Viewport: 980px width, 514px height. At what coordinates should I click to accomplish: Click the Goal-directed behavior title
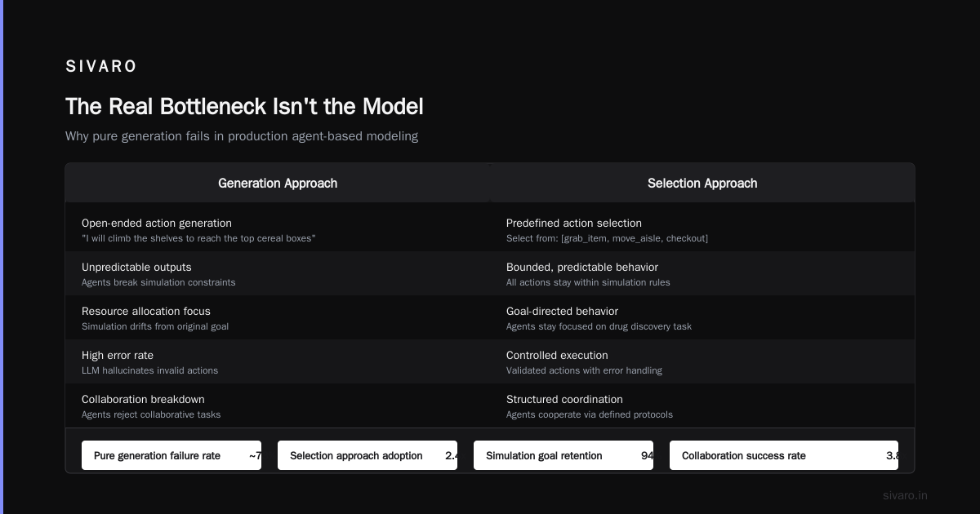[x=562, y=312]
